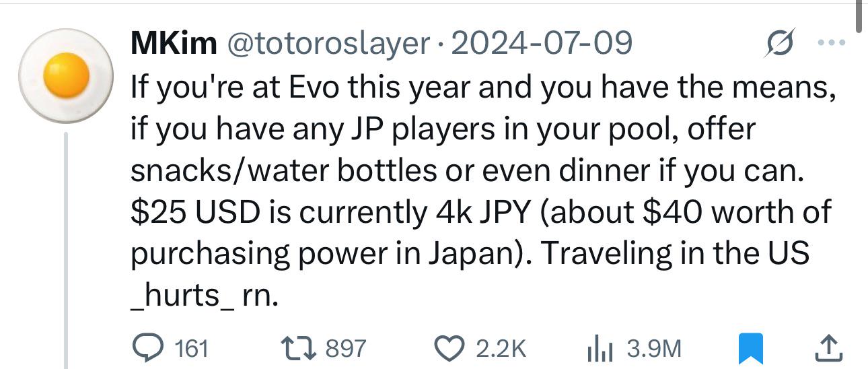Open MKim's profile via display name

pyautogui.click(x=174, y=44)
